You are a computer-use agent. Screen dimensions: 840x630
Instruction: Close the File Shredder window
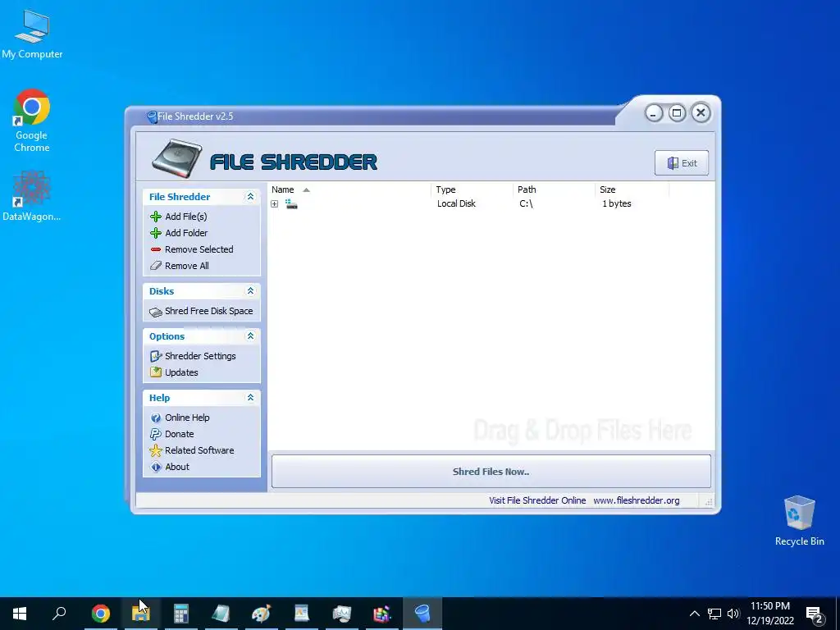(x=701, y=113)
